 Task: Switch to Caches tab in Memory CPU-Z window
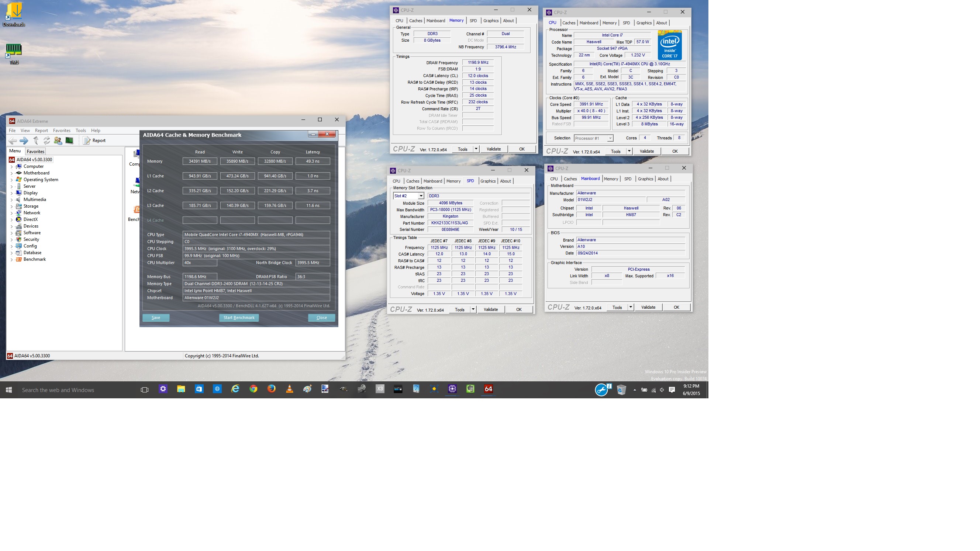(415, 21)
